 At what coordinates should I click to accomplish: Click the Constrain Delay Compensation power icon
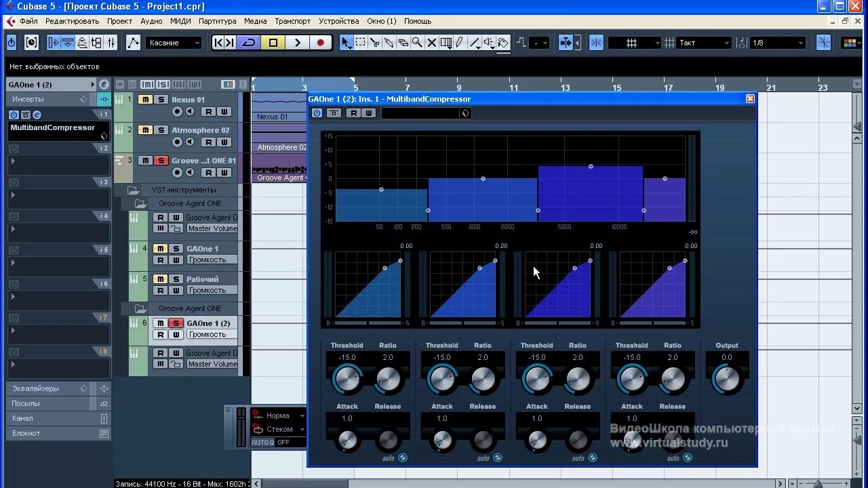click(x=12, y=43)
